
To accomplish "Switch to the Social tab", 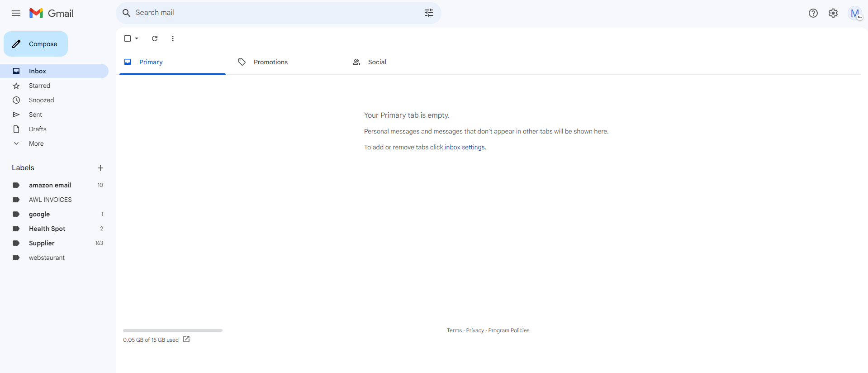I will coord(401,62).
